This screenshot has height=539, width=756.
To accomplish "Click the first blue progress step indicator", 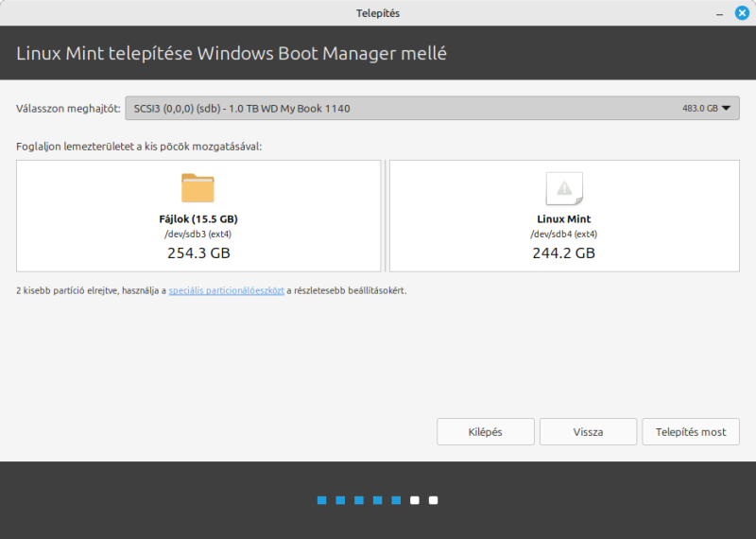I will tap(322, 500).
